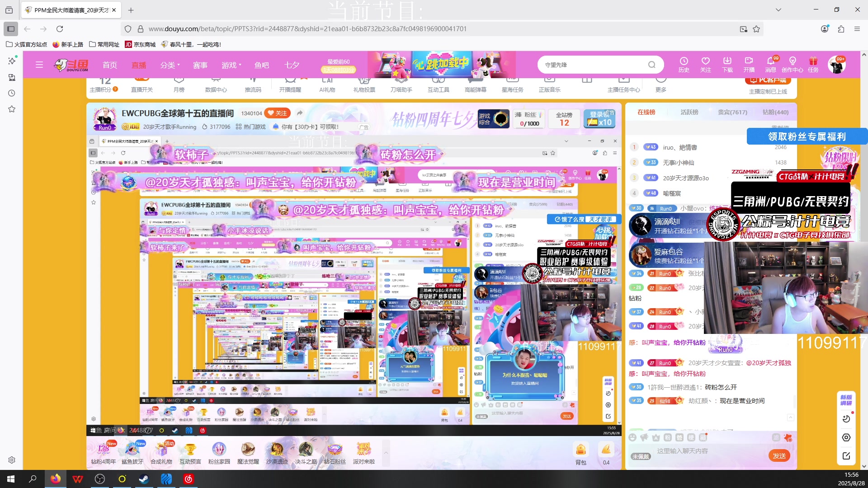
Task: Toggle the night mode moon icon
Action: [846, 419]
